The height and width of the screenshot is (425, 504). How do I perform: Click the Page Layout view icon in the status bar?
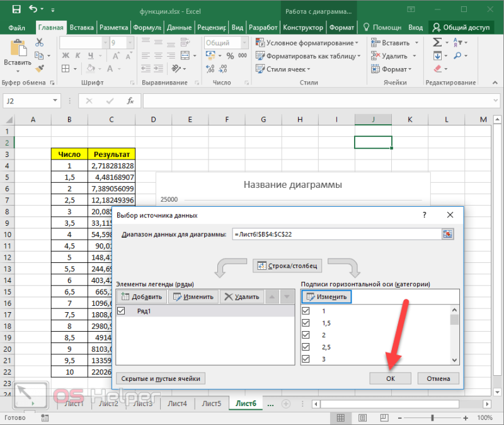pos(363,418)
